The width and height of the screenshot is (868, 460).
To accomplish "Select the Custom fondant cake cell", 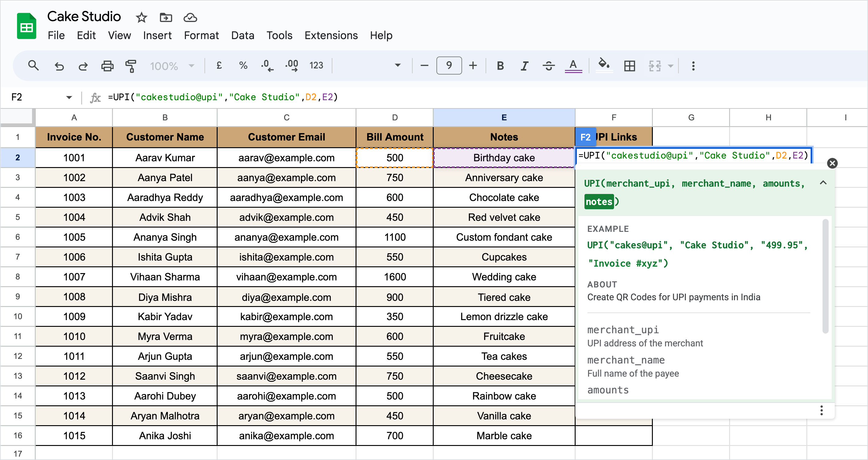I will (x=504, y=237).
